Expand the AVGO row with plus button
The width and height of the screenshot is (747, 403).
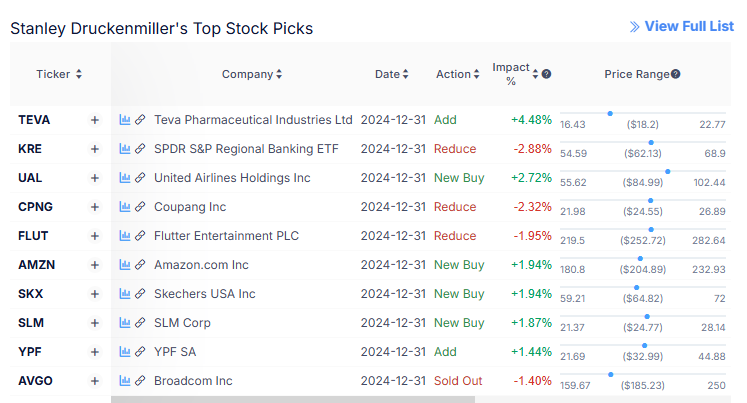tap(95, 381)
